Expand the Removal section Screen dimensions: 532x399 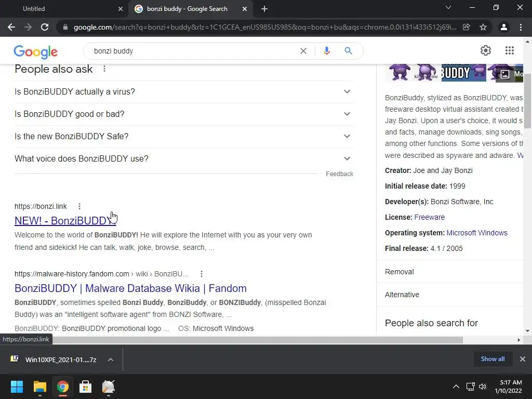[449, 272]
